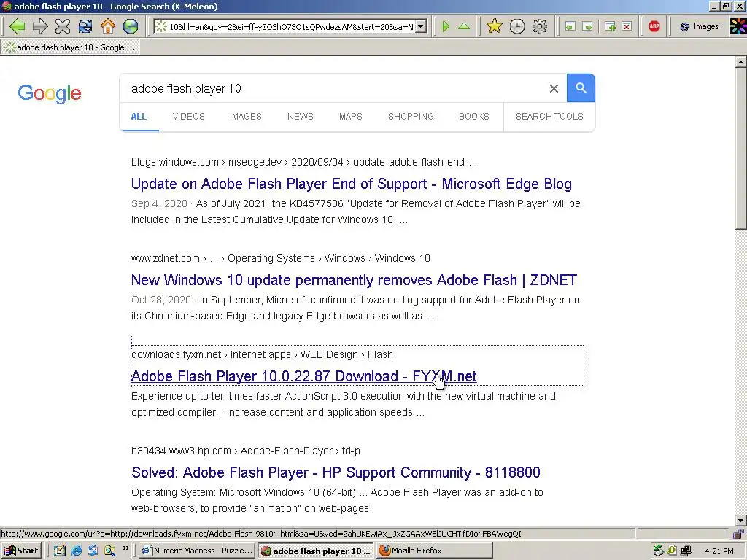747x560 pixels.
Task: Switch to the VIDEOS tab
Action: (189, 116)
